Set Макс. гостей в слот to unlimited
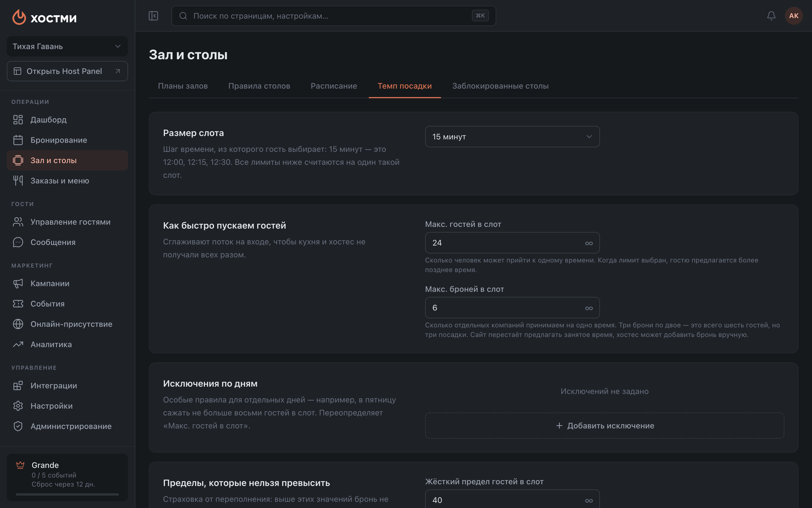812x508 pixels. pos(589,243)
